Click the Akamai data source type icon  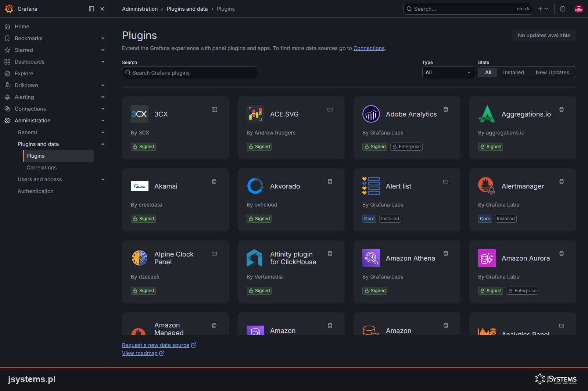214,182
